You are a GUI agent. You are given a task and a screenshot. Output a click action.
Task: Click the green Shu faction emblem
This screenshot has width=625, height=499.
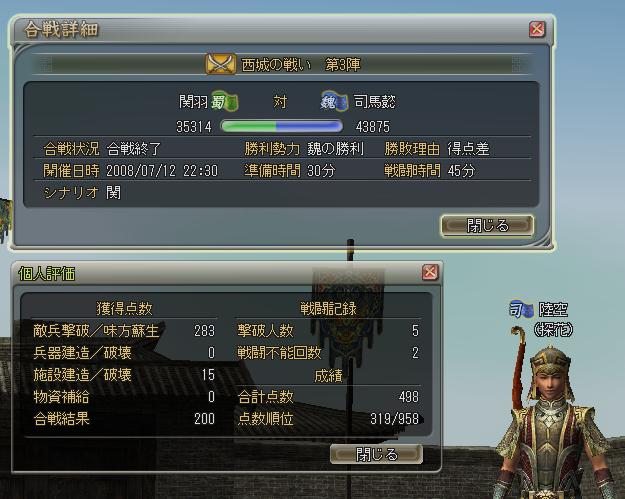click(225, 102)
